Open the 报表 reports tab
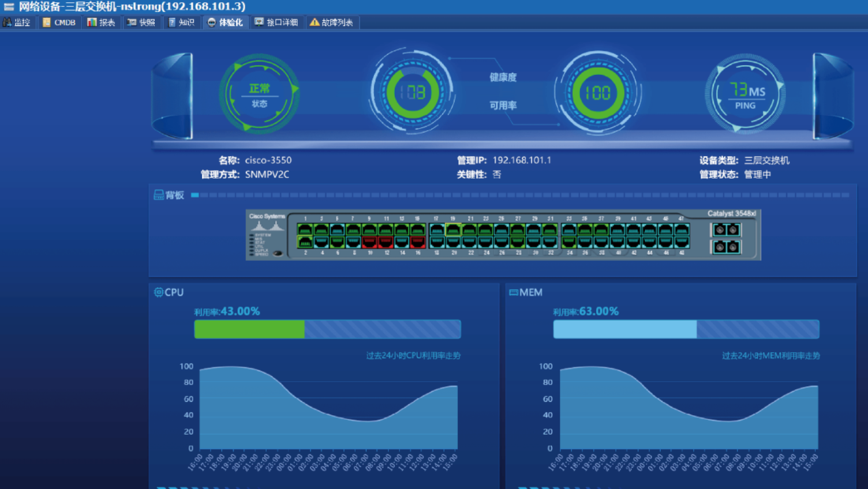This screenshot has height=489, width=868. point(101,22)
